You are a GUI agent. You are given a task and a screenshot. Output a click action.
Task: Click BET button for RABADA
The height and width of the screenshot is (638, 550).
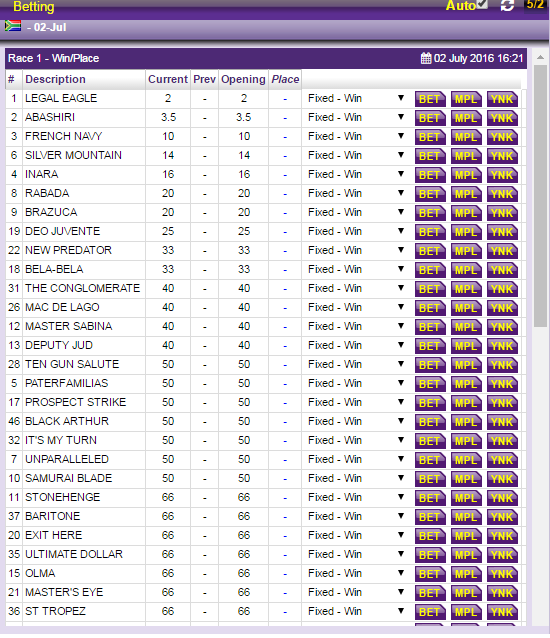(430, 194)
